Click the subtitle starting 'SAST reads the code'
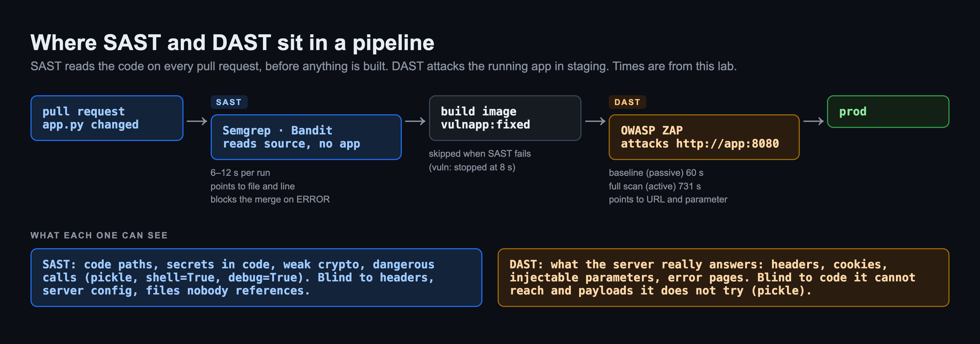 384,66
